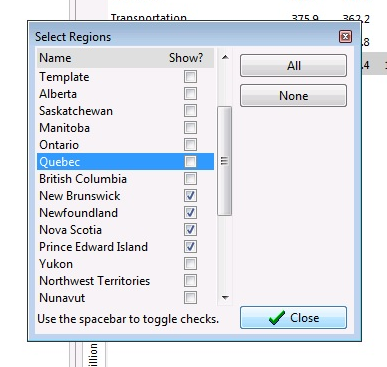
Task: Enable the Alberta checkbox
Action: [190, 94]
